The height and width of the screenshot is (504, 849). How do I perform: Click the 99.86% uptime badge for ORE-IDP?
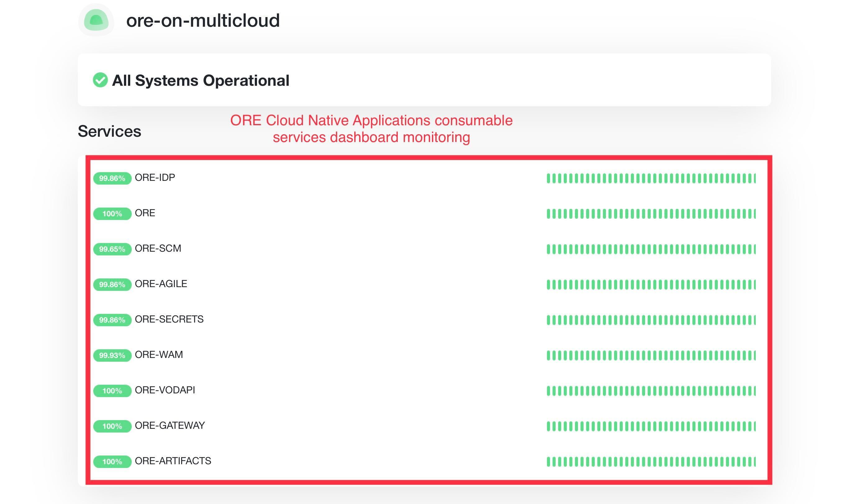(x=112, y=178)
